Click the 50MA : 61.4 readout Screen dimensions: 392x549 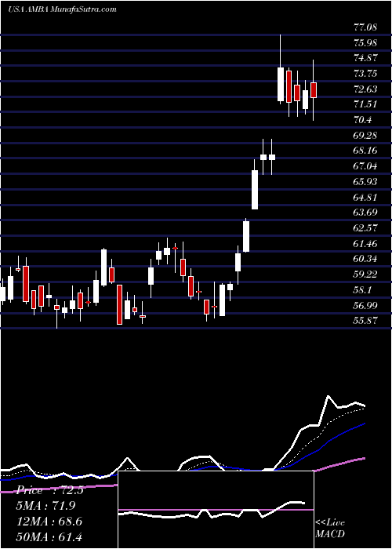(x=49, y=536)
